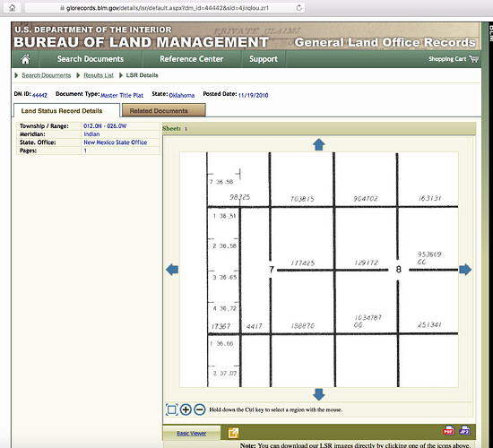
Task: Download the image as JP2 icon
Action: point(464,430)
